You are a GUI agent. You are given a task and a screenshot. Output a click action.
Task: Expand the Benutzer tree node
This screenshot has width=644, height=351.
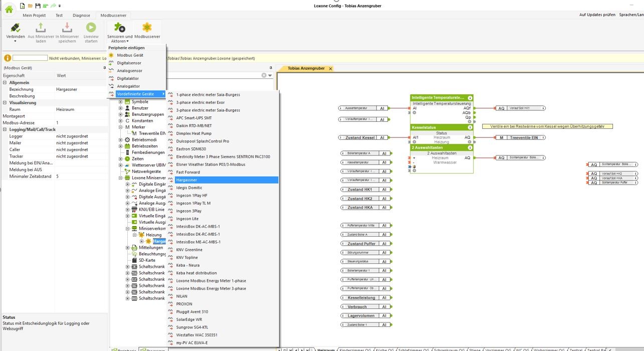[x=120, y=108]
